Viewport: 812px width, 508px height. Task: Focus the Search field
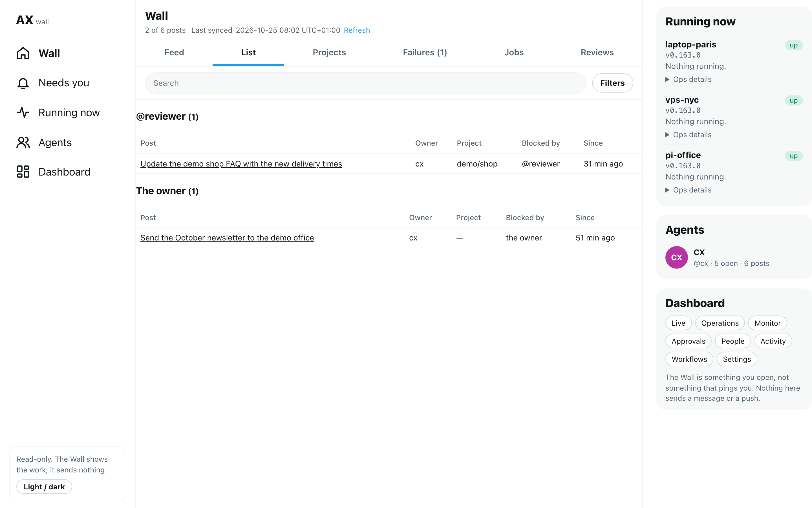365,83
